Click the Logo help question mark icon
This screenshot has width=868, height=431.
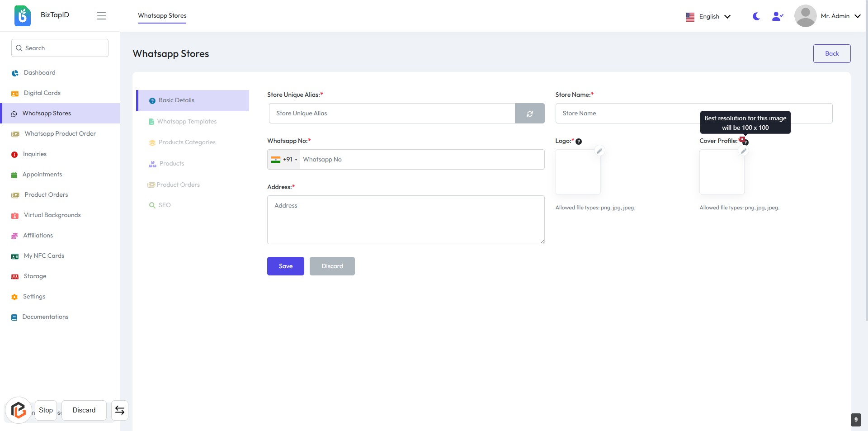[579, 142]
